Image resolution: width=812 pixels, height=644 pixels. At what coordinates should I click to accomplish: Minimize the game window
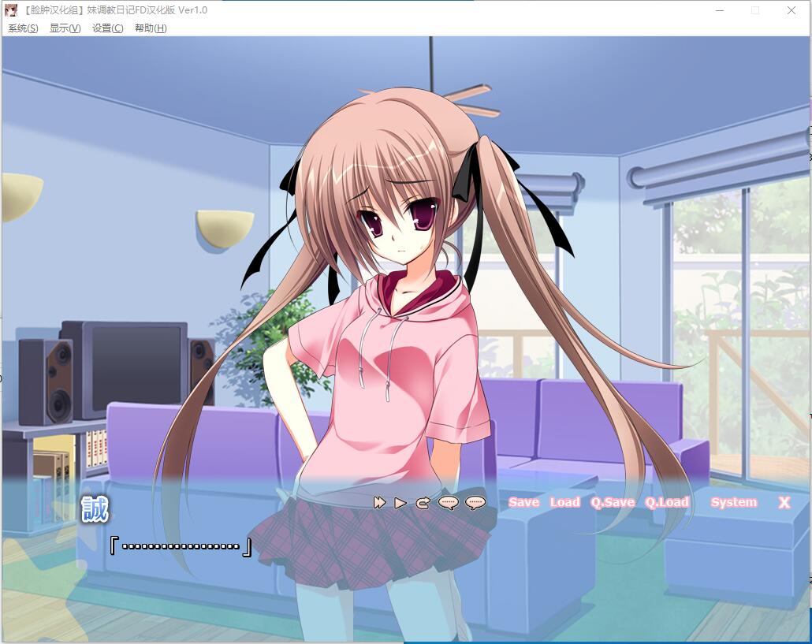720,10
